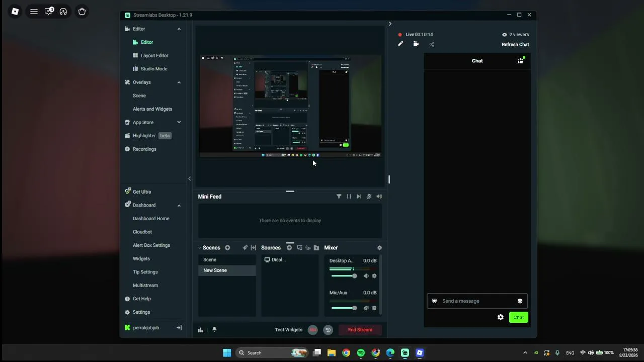Image resolution: width=644 pixels, height=362 pixels.
Task: Open Tip Settings
Action: point(145,272)
